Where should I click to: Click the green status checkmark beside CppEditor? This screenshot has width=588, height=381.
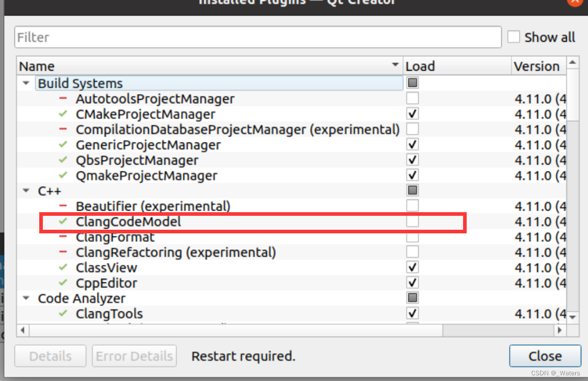click(63, 282)
